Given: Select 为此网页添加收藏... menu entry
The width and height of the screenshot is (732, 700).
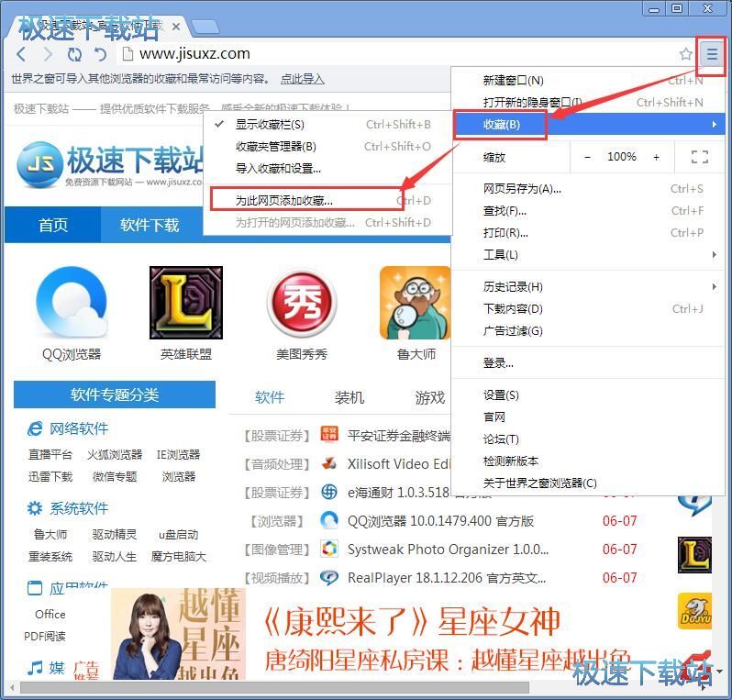Looking at the screenshot, I should tap(327, 201).
